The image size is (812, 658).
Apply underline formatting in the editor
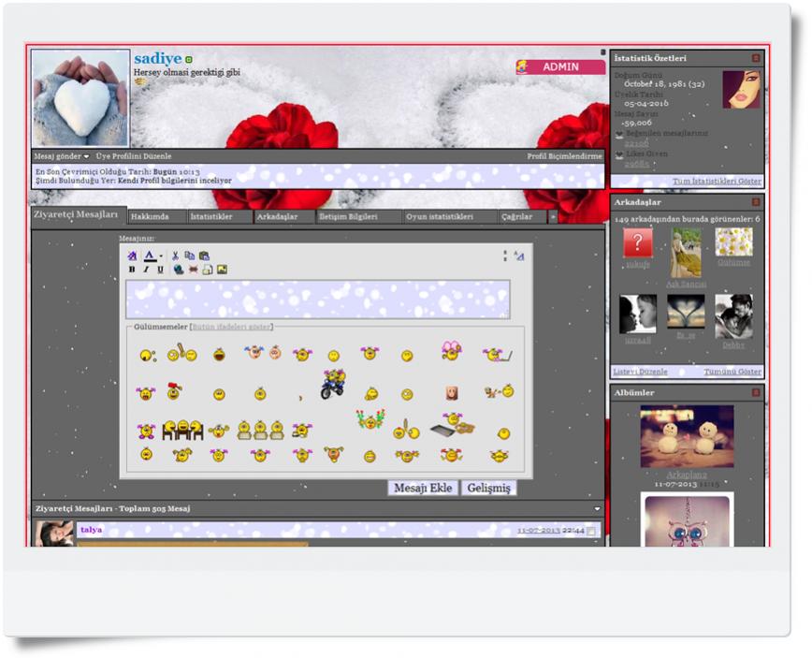click(x=160, y=270)
